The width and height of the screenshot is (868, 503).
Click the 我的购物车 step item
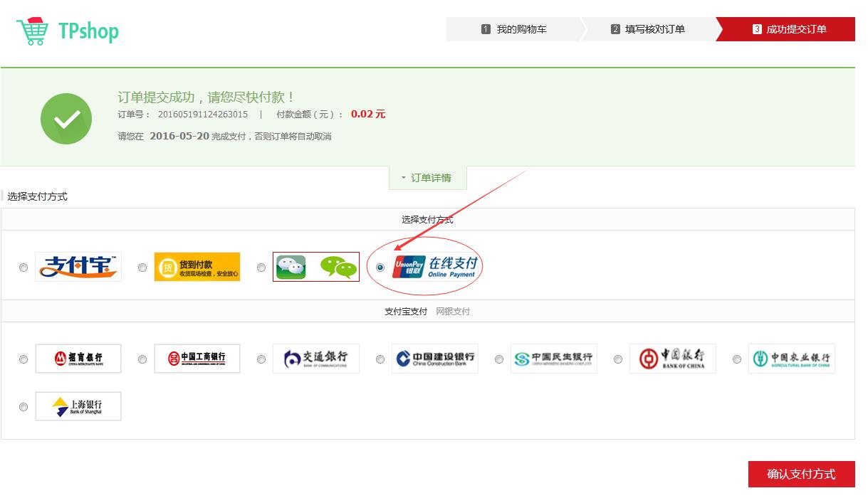(x=518, y=29)
